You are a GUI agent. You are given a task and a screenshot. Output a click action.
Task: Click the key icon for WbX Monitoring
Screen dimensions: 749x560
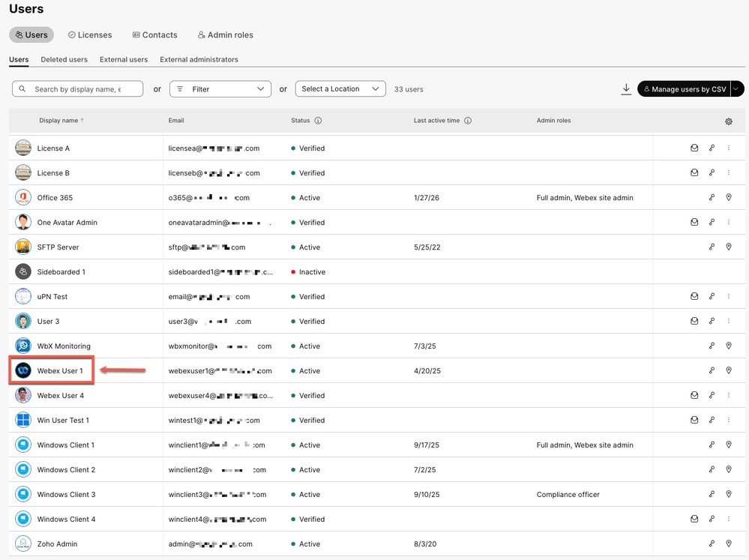[x=712, y=346]
